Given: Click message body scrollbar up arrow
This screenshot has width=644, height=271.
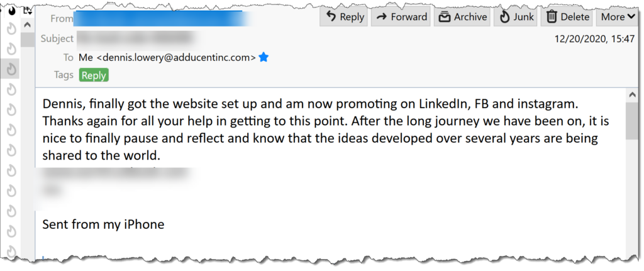Looking at the screenshot, I should [x=631, y=95].
